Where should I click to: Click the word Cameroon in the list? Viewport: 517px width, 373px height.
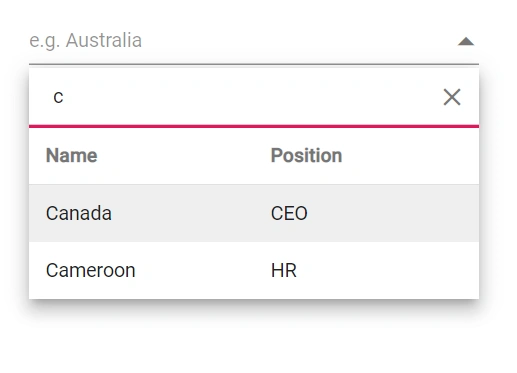(x=91, y=270)
